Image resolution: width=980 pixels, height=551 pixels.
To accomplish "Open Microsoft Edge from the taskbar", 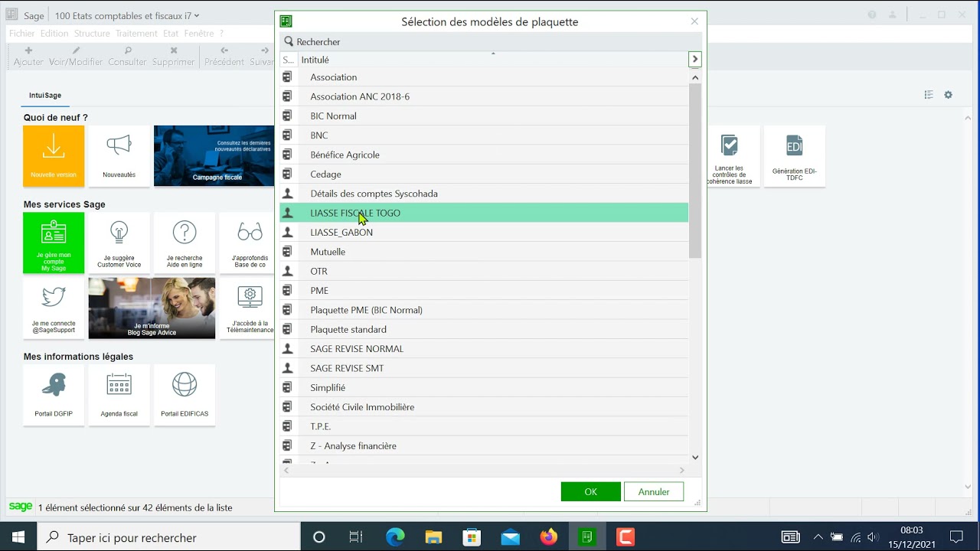I will coord(395,537).
